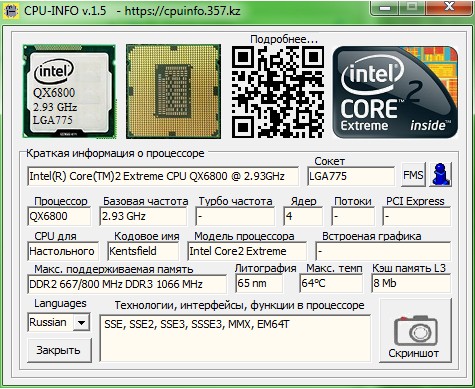Minimize the CPU-INFO window
This screenshot has width=475, height=389.
tap(386, 7)
